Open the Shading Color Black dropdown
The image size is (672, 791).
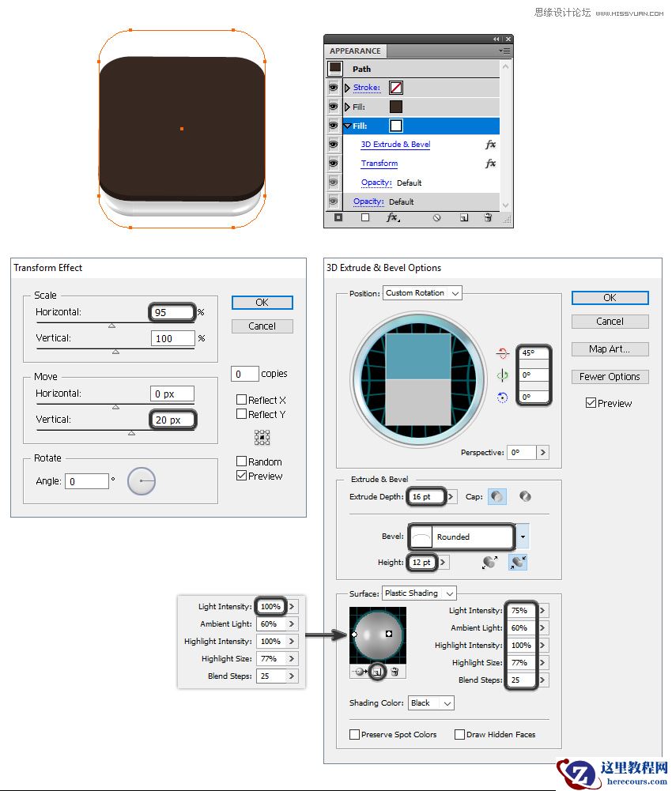point(431,703)
